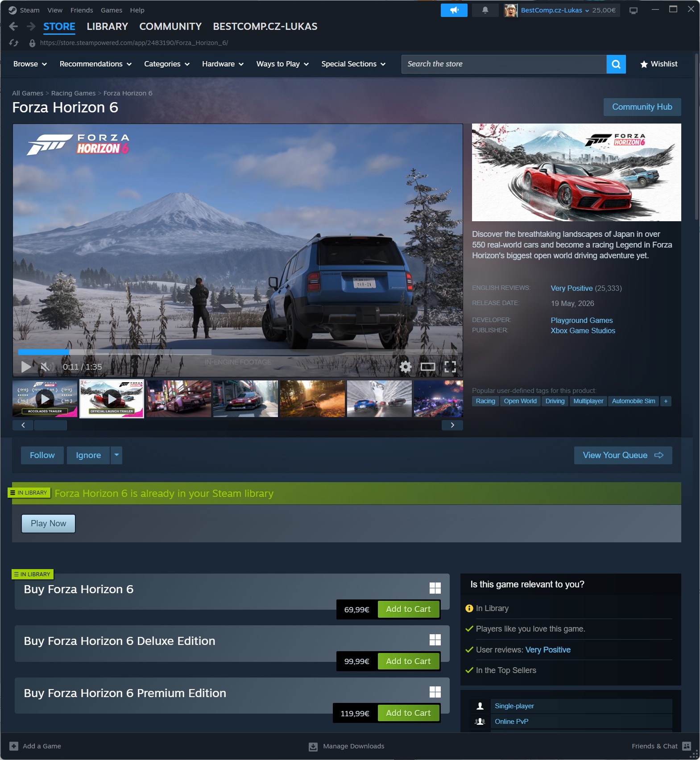Add Deluxe Edition to cart
This screenshot has height=760, width=700.
click(408, 661)
